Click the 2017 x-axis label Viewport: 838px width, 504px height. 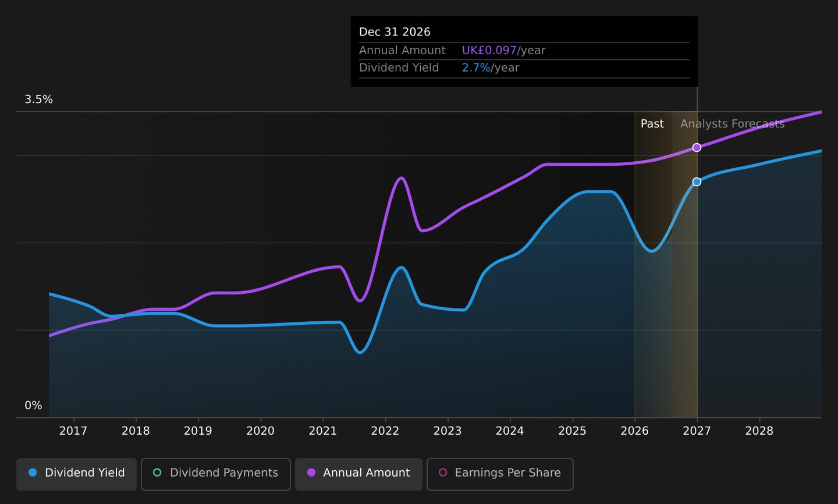[73, 431]
